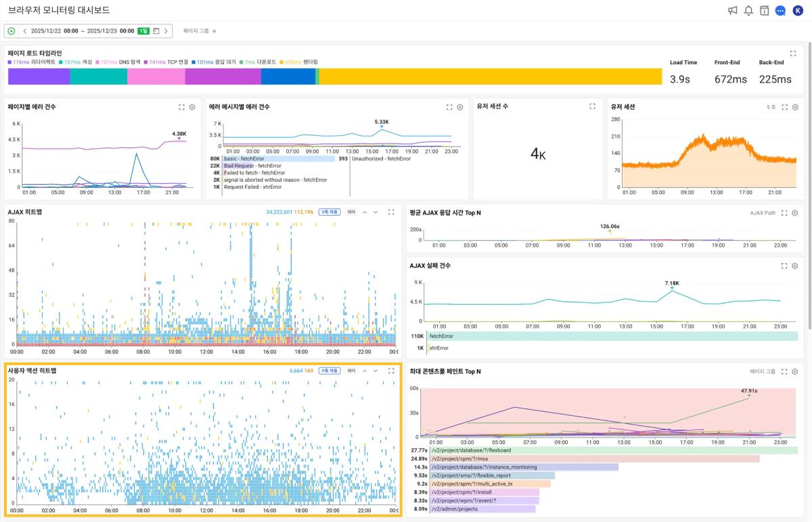Click the yellow 렌더링 segment of load timeline
812x522 pixels.
click(x=490, y=76)
